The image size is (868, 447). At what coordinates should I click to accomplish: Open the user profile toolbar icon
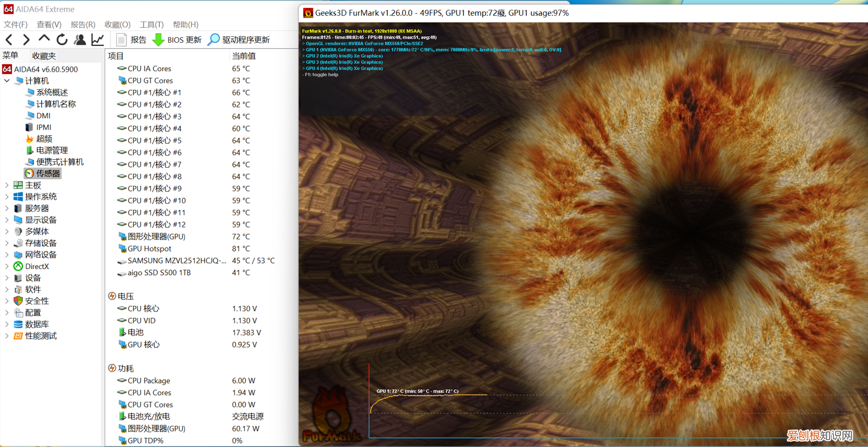click(x=80, y=40)
